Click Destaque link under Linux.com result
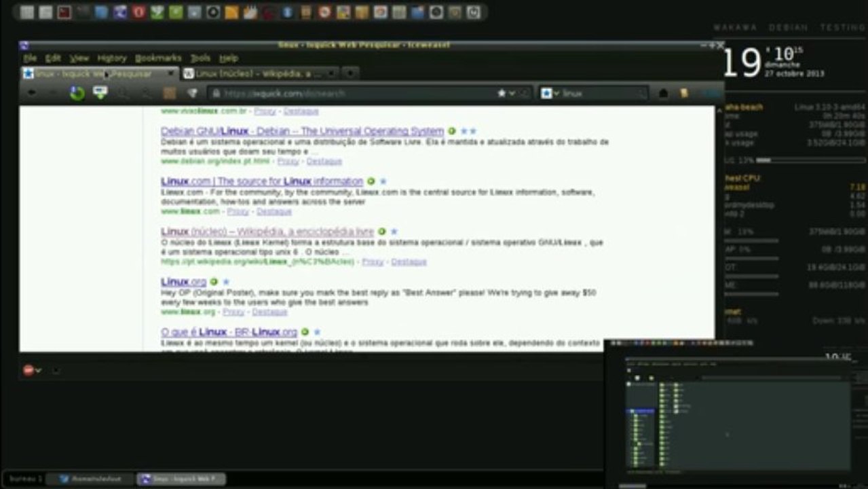This screenshot has width=868, height=489. point(273,212)
